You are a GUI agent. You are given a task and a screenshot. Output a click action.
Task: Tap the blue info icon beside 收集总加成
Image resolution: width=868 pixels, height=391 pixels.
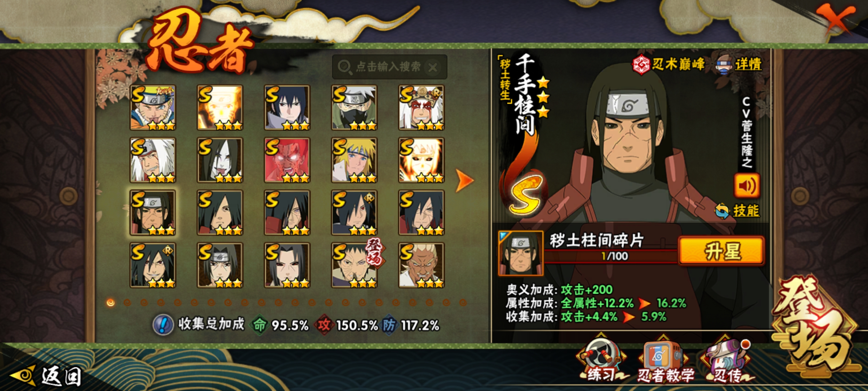click(x=163, y=325)
